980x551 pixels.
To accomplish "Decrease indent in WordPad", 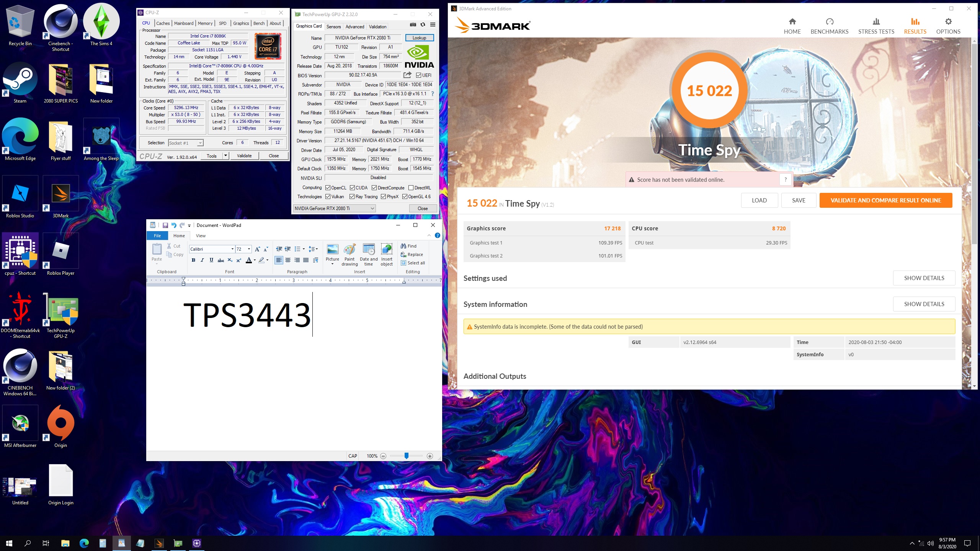I will coord(279,249).
